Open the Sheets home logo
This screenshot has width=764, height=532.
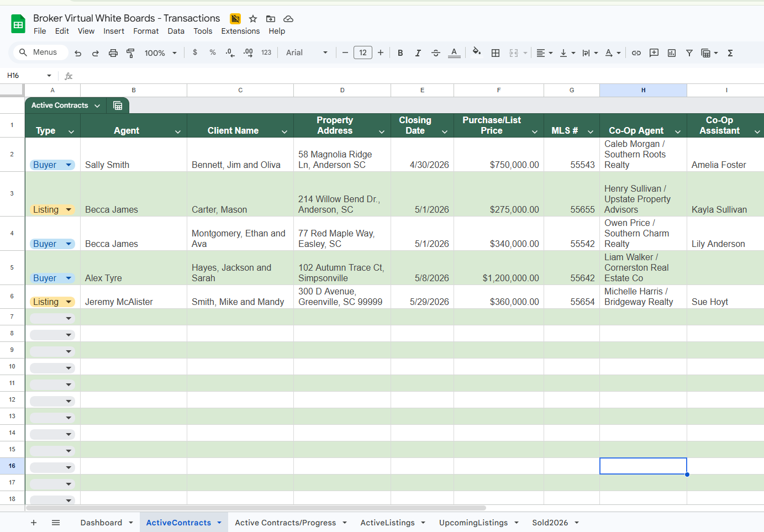(18, 24)
